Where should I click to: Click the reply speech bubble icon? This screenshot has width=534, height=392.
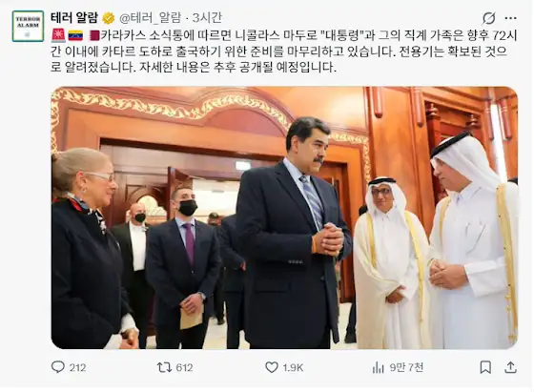[58, 367]
